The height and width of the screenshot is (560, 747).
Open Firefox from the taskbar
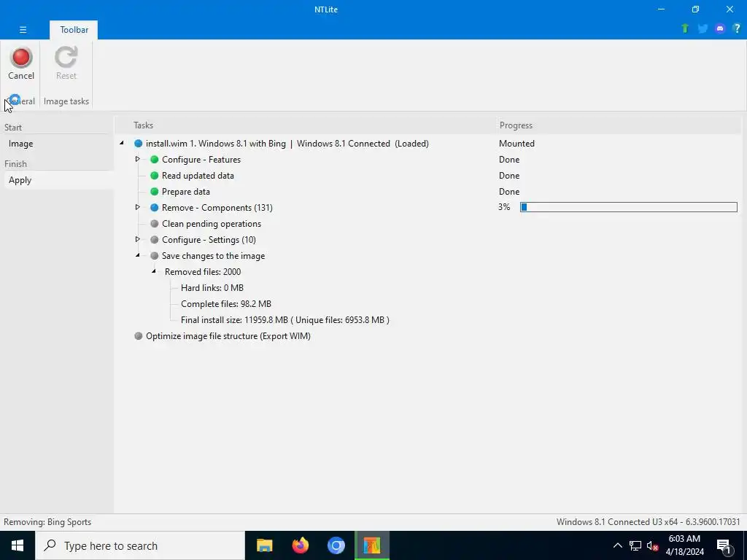coord(300,545)
